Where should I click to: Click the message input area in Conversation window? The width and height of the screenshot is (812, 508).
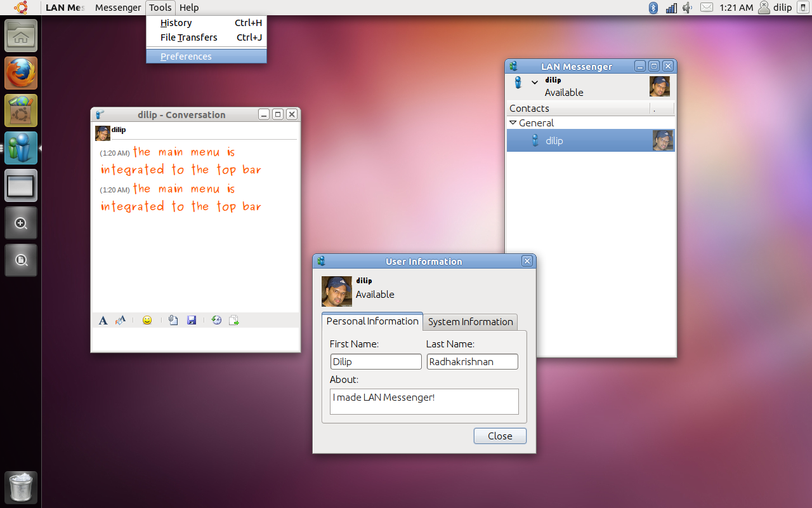click(x=195, y=338)
